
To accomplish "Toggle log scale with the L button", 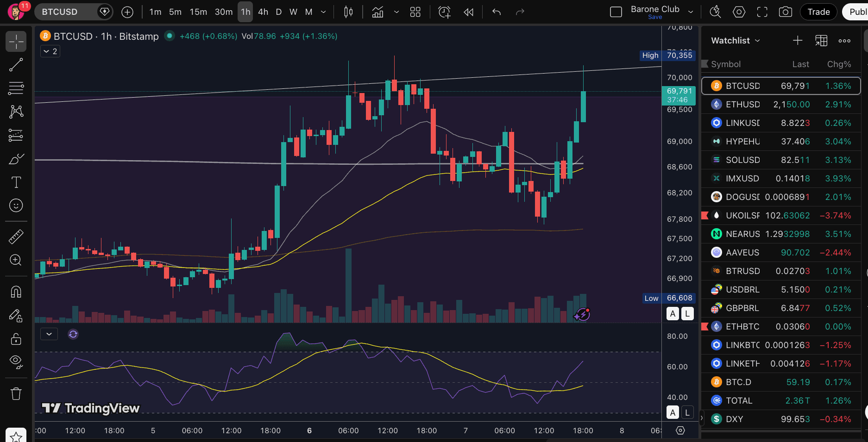I will [687, 313].
